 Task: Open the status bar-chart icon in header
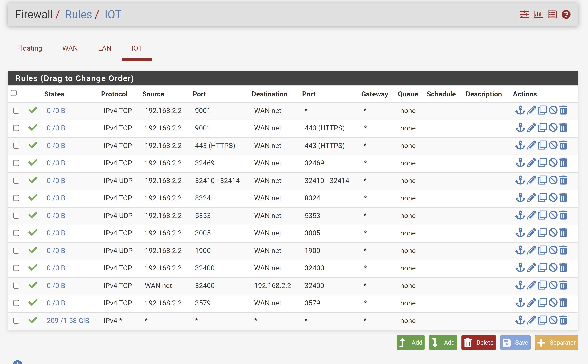538,14
